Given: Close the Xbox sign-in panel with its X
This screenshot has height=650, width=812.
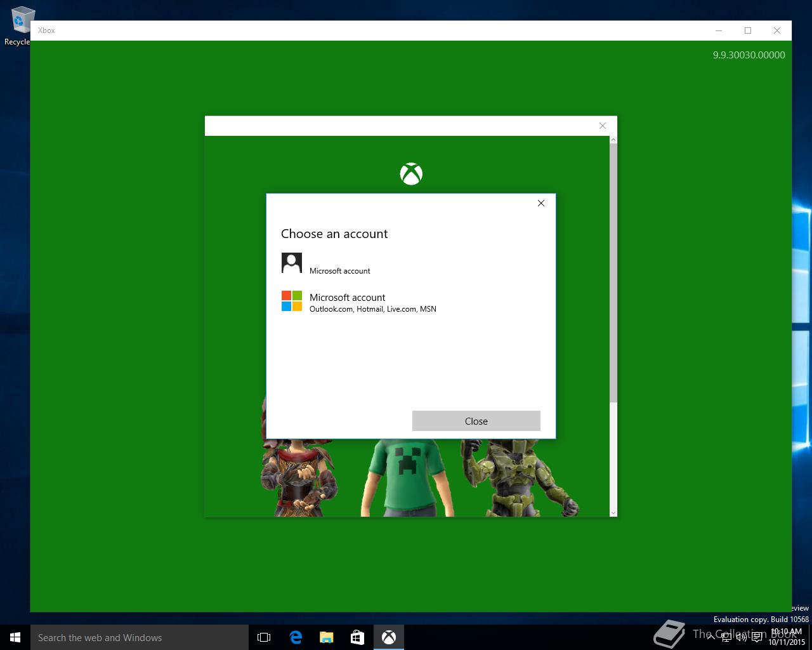Looking at the screenshot, I should pos(603,126).
